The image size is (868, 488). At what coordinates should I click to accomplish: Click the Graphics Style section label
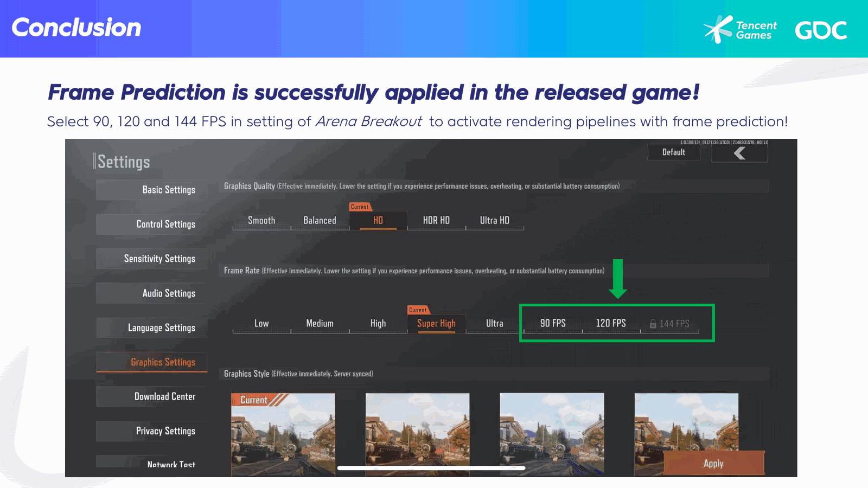click(246, 374)
